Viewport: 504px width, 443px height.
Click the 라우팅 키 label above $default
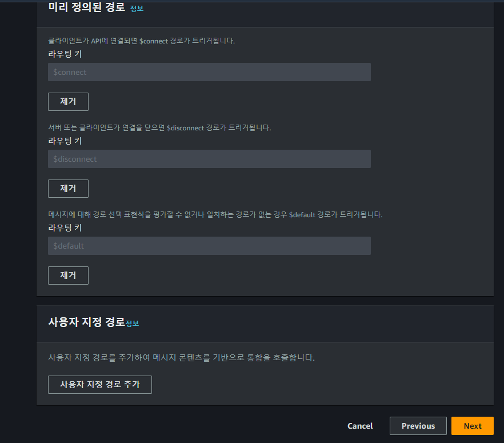coord(64,228)
